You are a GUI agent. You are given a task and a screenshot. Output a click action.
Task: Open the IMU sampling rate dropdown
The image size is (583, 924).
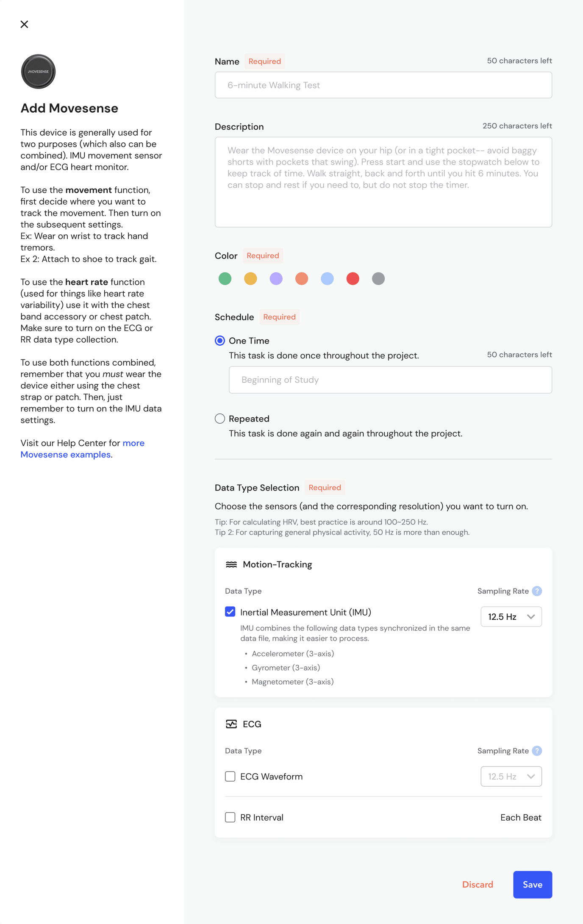511,616
